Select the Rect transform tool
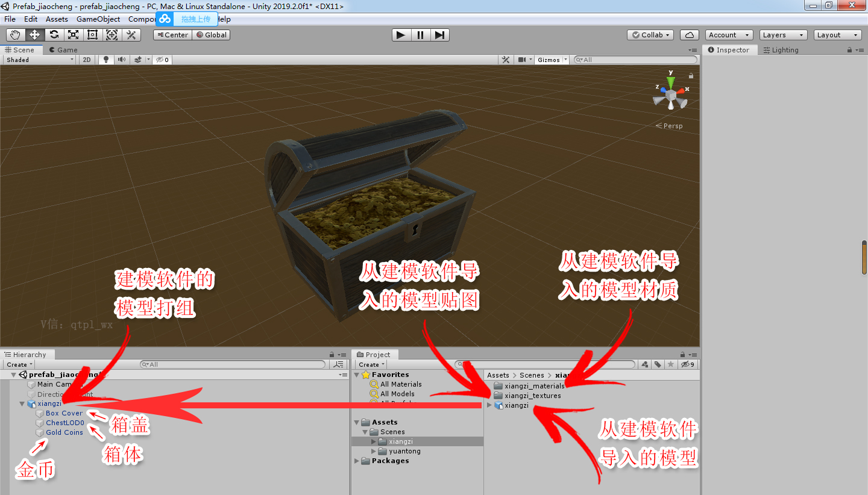The width and height of the screenshot is (868, 495). [92, 35]
